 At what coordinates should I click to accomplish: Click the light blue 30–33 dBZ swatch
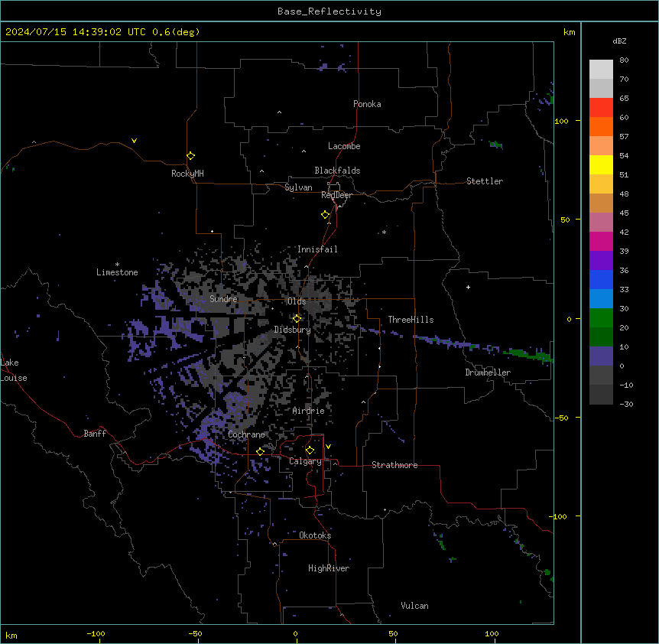601,298
